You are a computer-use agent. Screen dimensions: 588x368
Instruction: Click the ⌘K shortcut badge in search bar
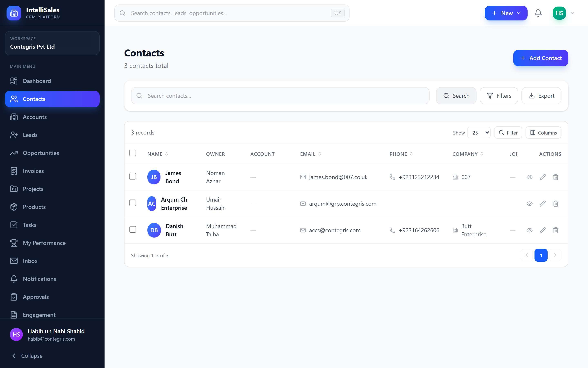click(337, 13)
